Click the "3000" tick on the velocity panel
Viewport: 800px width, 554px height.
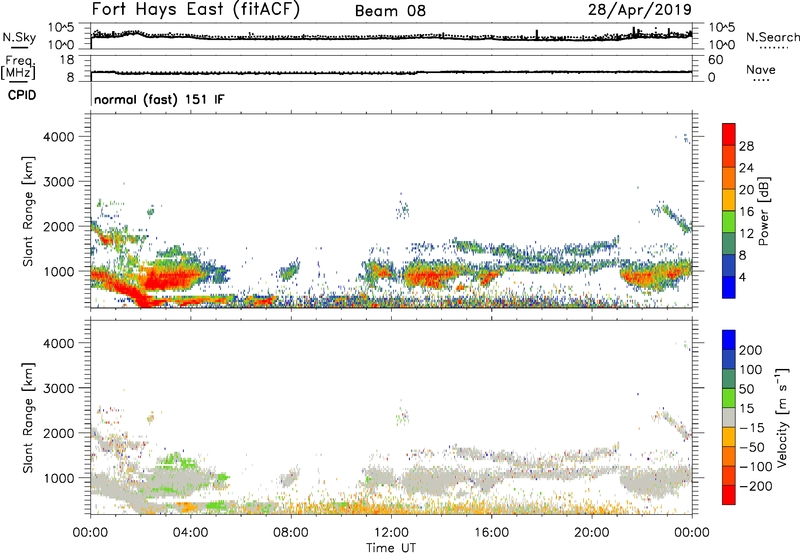click(x=58, y=388)
